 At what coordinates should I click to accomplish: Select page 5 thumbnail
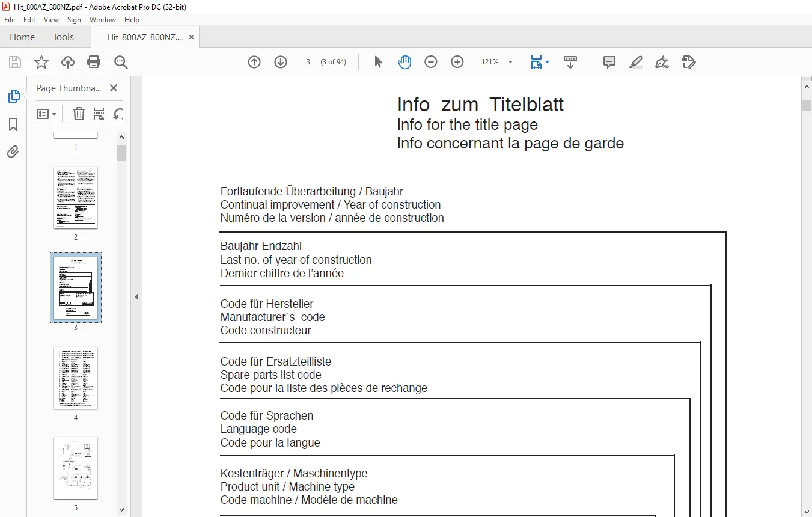pyautogui.click(x=76, y=468)
